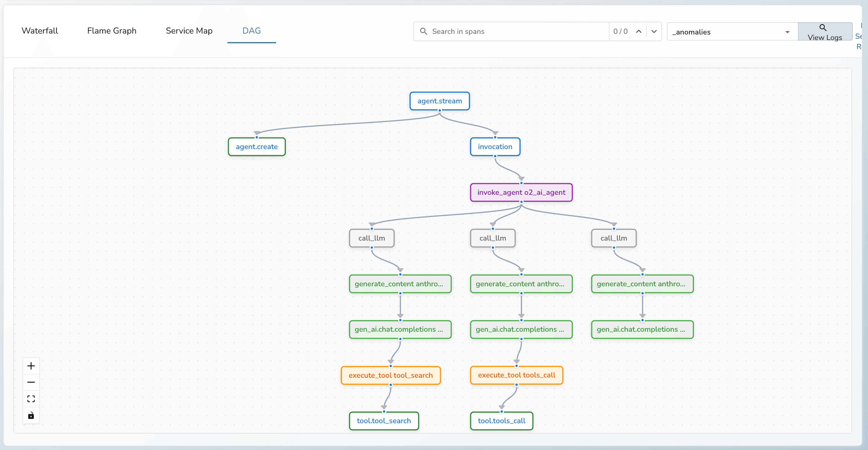Viewport: 868px width, 450px height.
Task: Fit the graph to view
Action: 31,399
